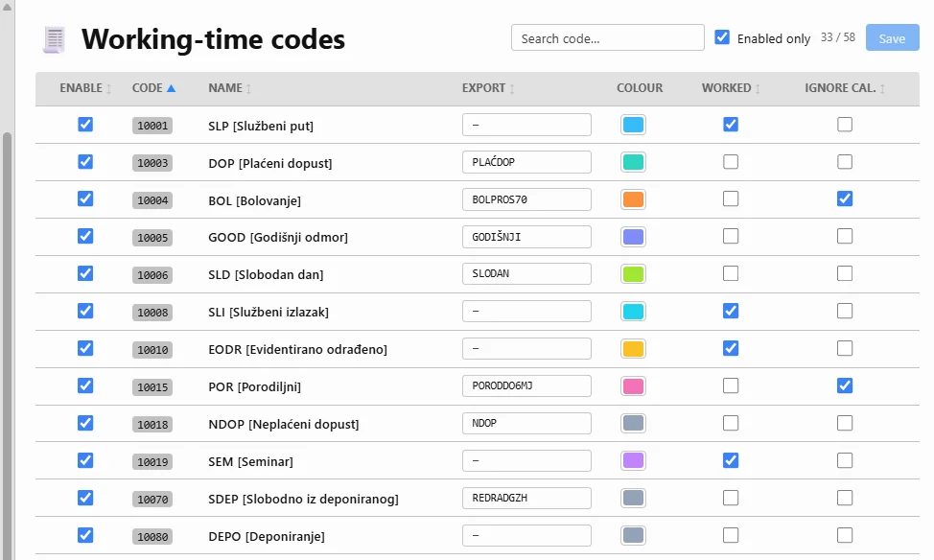Click the empty export field for SEM row
The width and height of the screenshot is (934, 560).
pos(526,460)
